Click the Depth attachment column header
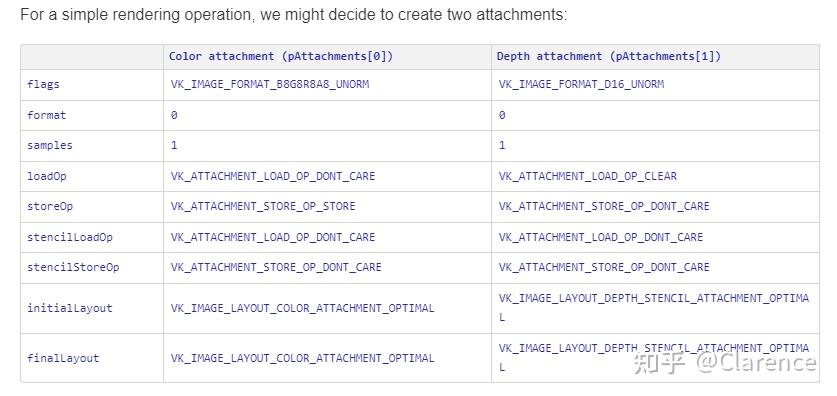 point(609,56)
